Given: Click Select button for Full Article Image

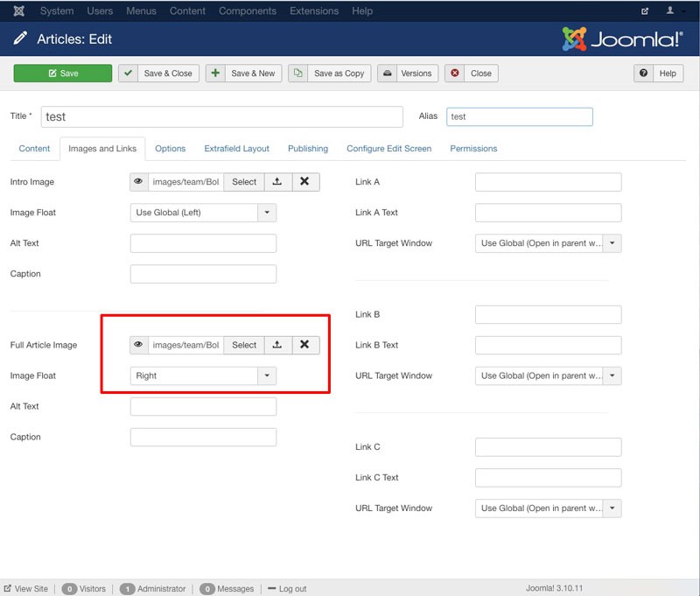Looking at the screenshot, I should 244,345.
